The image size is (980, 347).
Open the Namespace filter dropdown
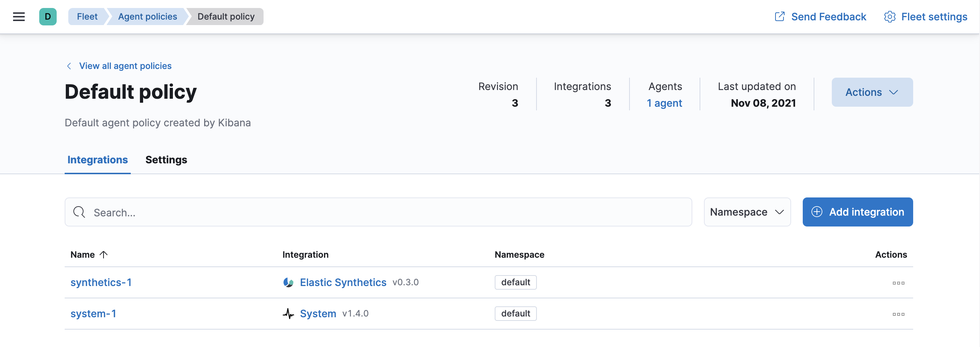[x=747, y=212]
